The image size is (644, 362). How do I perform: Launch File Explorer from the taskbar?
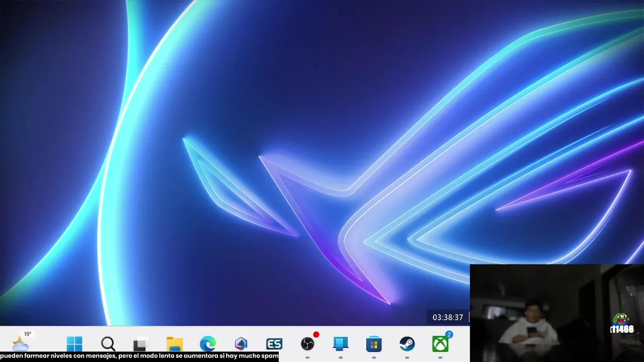tap(175, 344)
